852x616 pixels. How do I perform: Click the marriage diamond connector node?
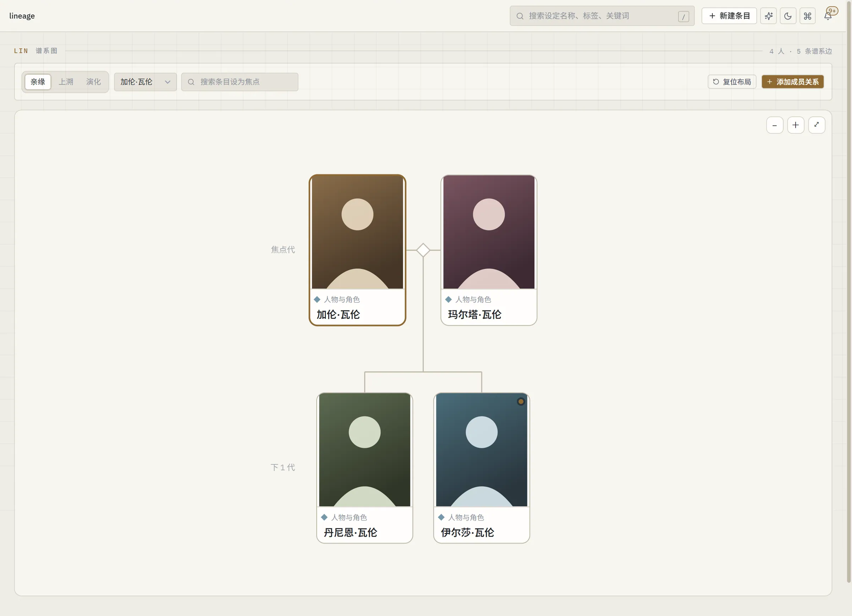[423, 250]
